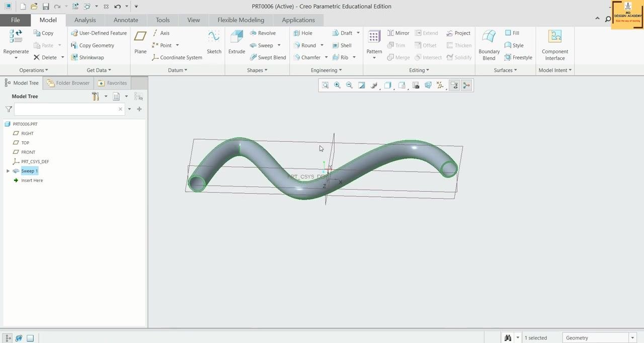Select the Hole tool

tap(303, 33)
